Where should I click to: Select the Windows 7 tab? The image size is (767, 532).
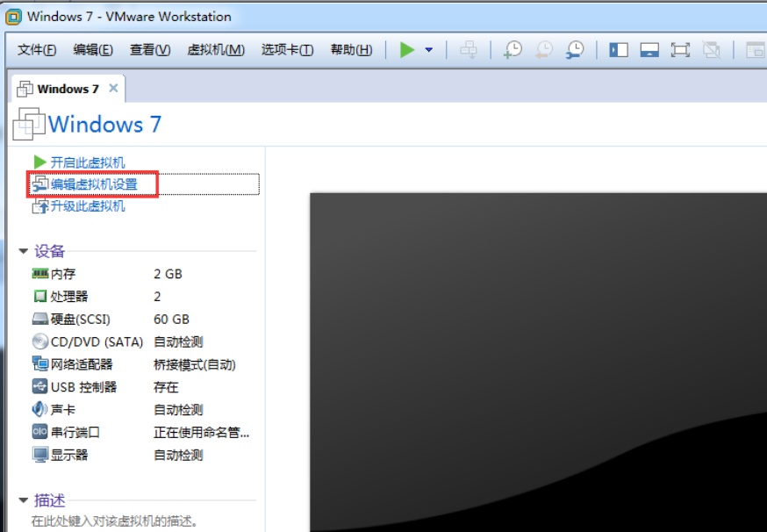click(x=68, y=89)
